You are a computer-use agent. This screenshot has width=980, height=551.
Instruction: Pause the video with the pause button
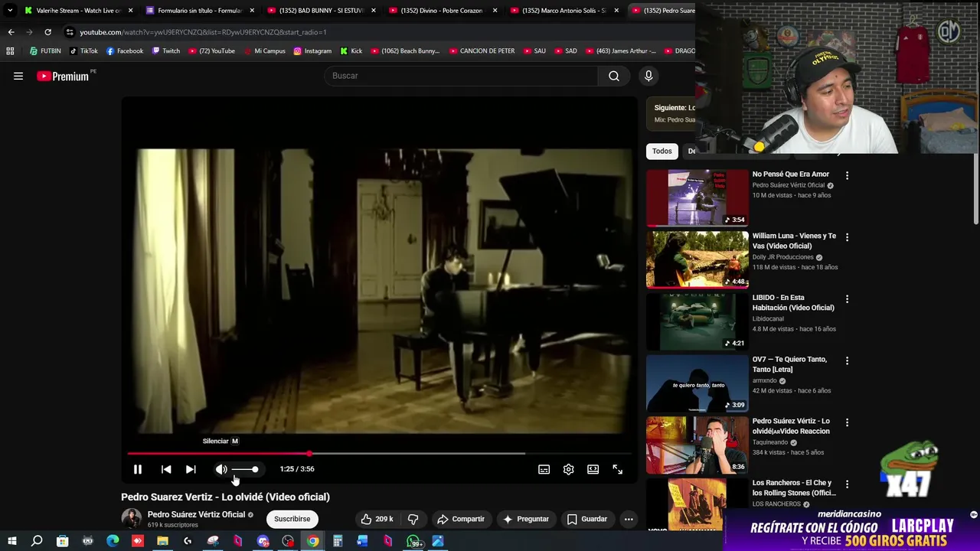point(138,469)
